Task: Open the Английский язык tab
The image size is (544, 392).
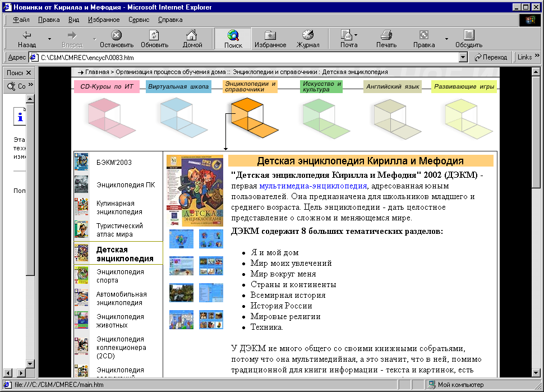Action: [393, 87]
